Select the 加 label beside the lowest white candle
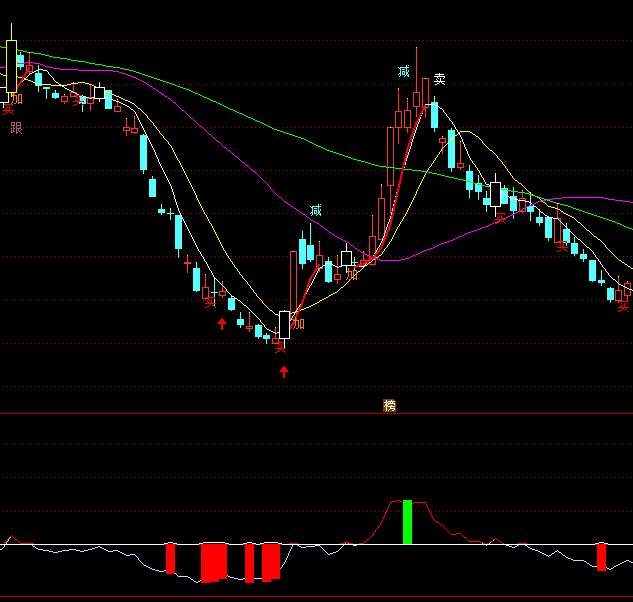 298,324
